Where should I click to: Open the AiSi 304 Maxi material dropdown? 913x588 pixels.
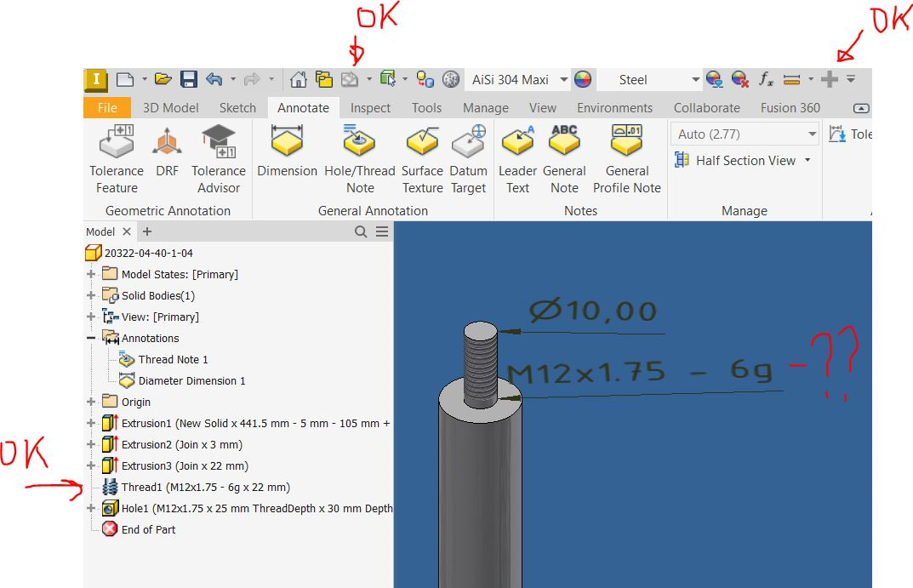tap(563, 79)
